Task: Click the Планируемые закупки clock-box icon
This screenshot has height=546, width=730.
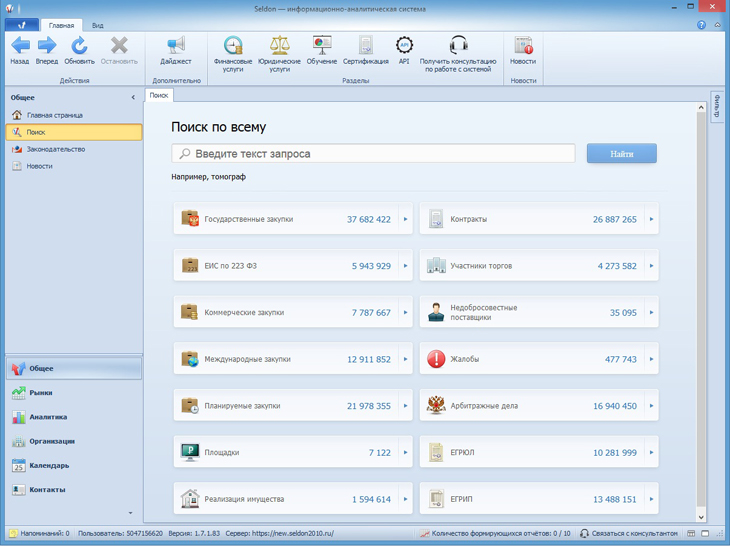Action: (x=190, y=405)
